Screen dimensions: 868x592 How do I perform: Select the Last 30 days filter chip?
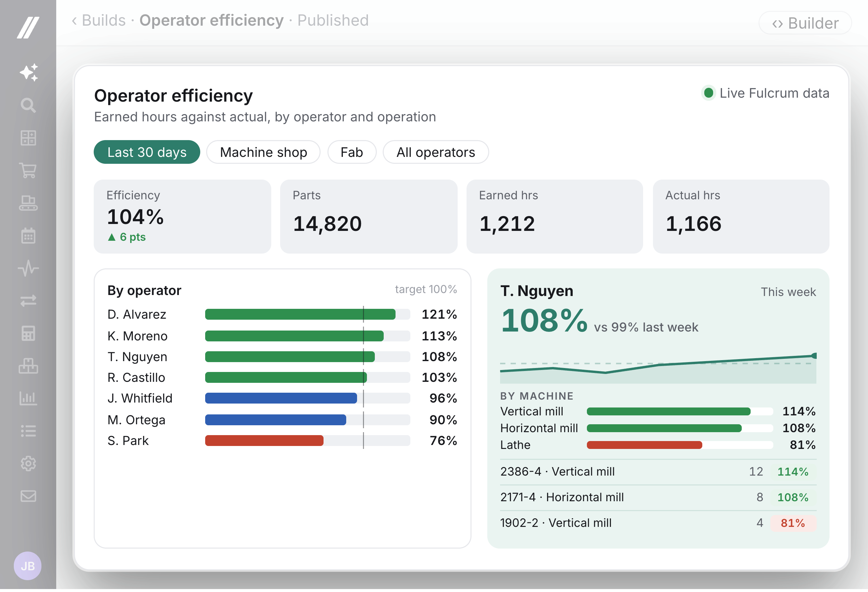pos(147,152)
